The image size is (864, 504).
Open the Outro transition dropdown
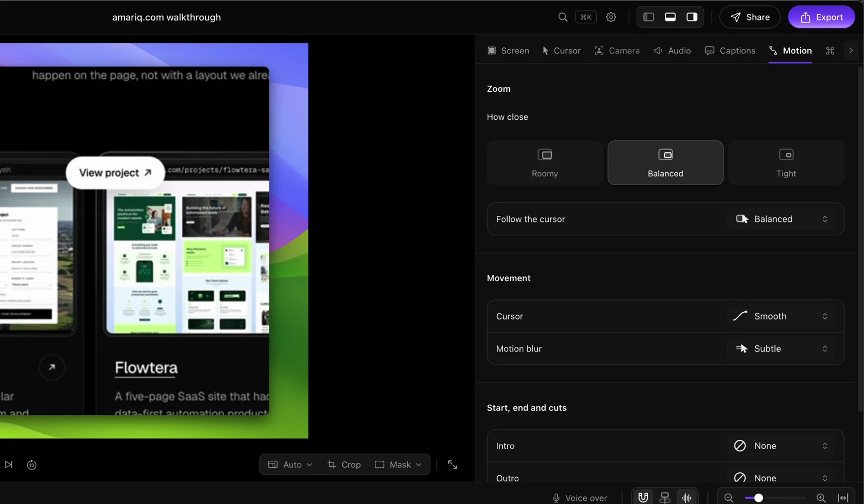(x=781, y=478)
